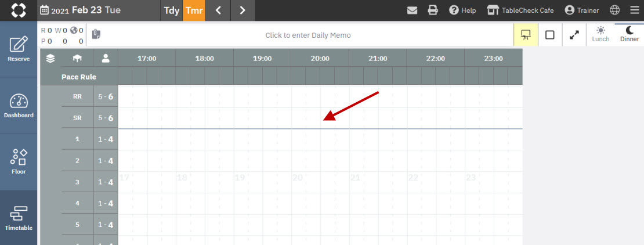This screenshot has height=245, width=644.
Task: Select table 2 row label
Action: pos(77,161)
